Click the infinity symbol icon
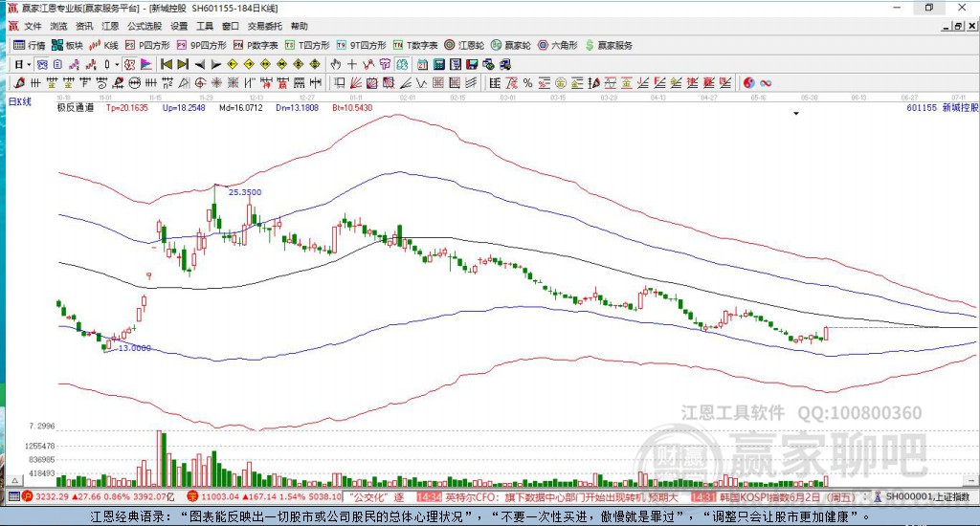The image size is (980, 526). coord(766,83)
